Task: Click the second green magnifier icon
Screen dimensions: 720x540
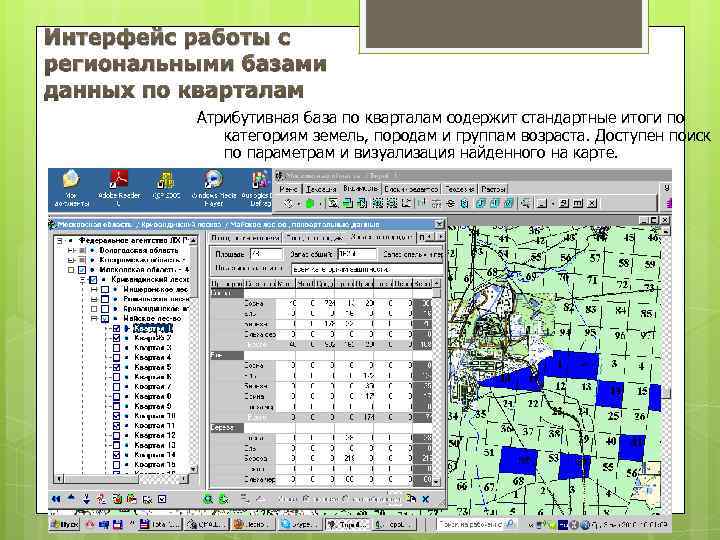Action: point(224,499)
